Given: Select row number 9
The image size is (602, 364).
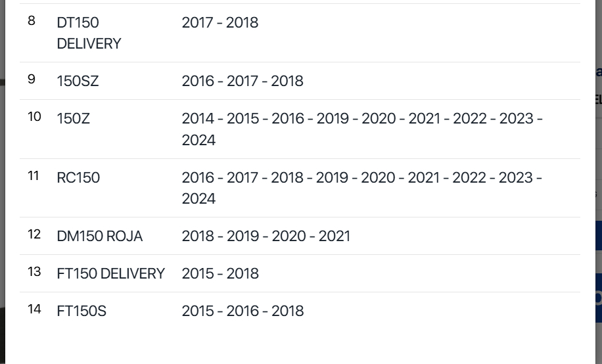Looking at the screenshot, I should [32, 79].
